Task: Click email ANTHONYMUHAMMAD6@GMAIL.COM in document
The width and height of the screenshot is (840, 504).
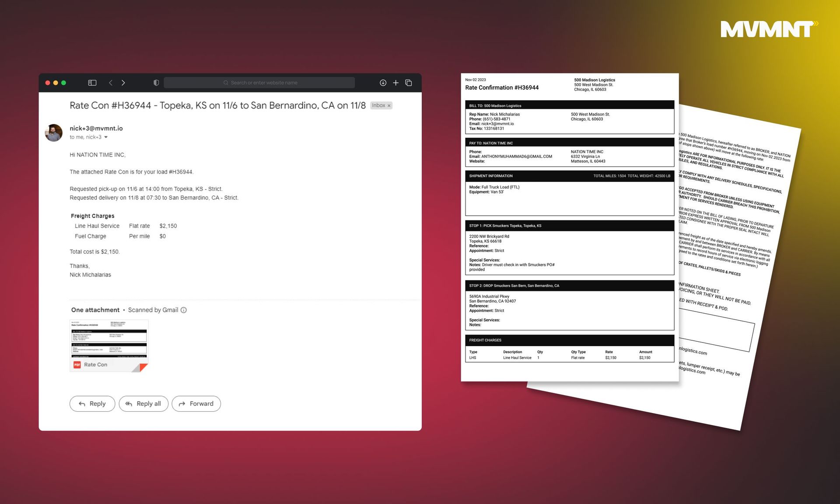Action: coord(517,157)
